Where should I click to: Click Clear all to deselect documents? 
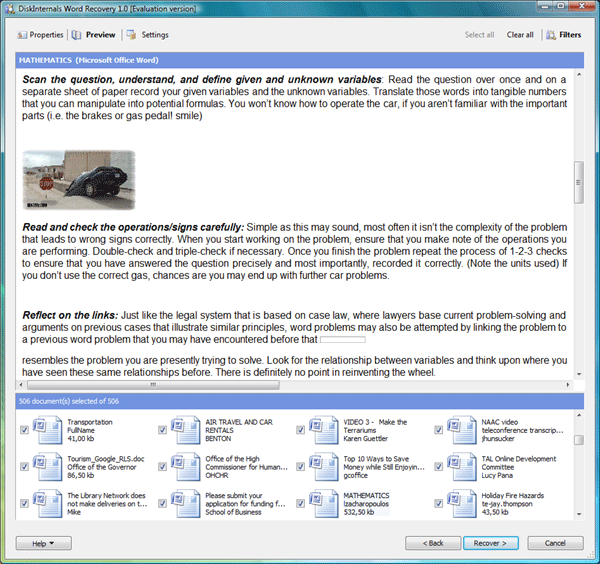(x=520, y=35)
